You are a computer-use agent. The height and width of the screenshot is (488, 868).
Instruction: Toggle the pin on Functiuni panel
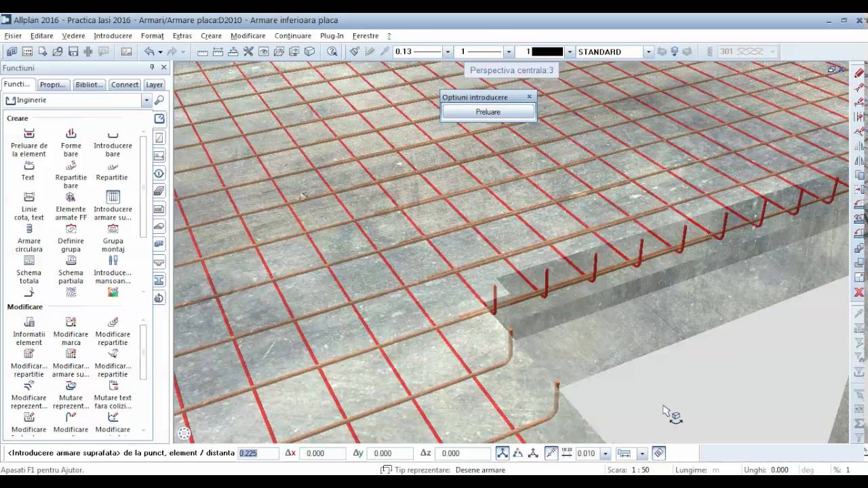click(x=152, y=68)
